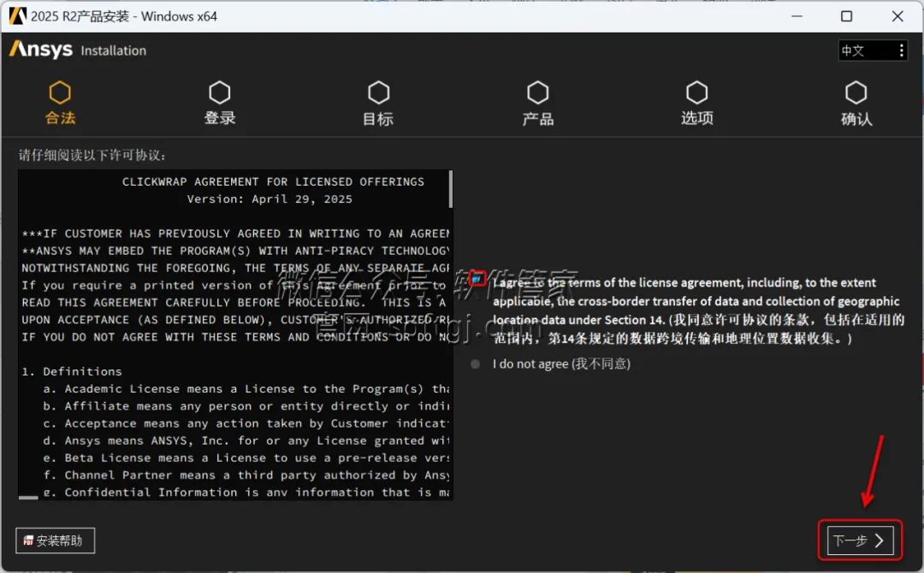Click the 请仔细阅读以下许可协议 prompt text
The height and width of the screenshot is (573, 924).
[x=92, y=156]
